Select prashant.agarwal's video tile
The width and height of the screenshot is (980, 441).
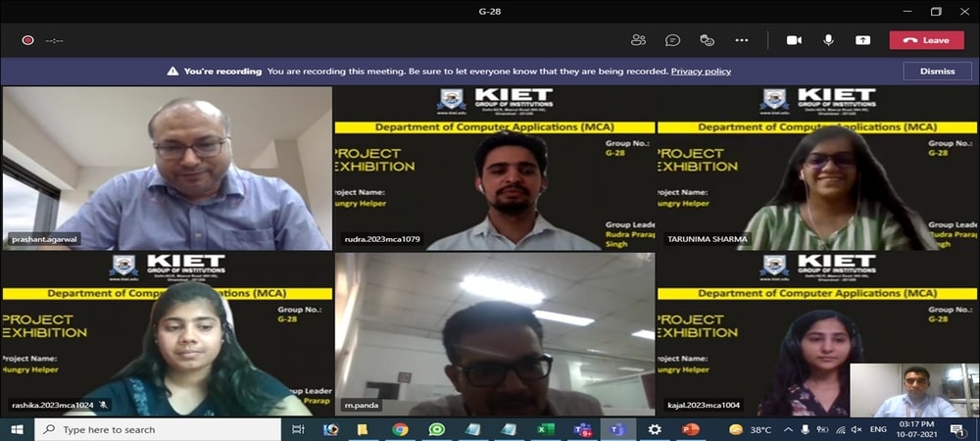coord(167,167)
